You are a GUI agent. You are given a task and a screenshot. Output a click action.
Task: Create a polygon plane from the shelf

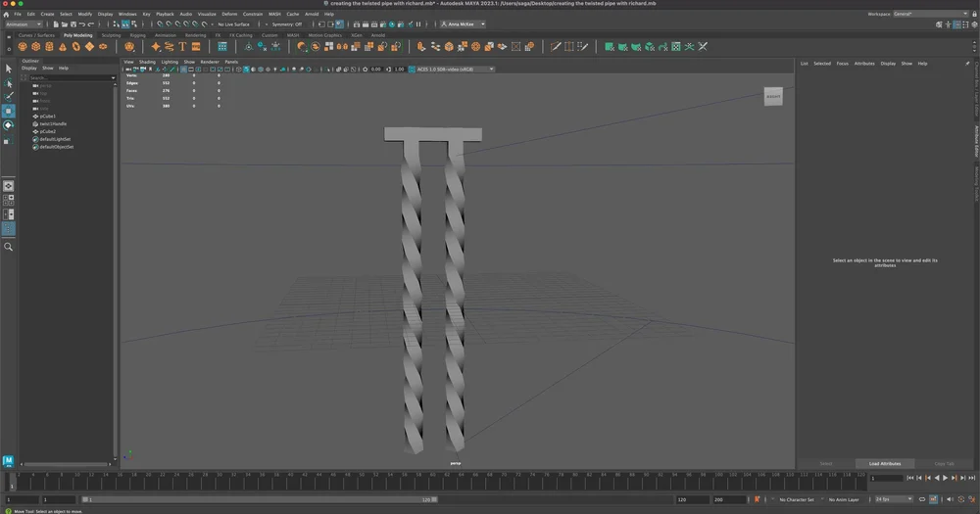coord(89,47)
